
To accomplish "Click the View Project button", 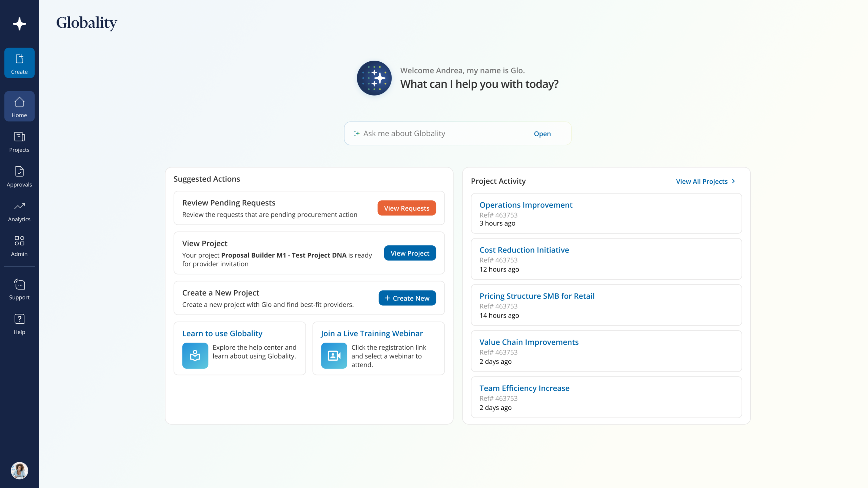I will pos(410,253).
